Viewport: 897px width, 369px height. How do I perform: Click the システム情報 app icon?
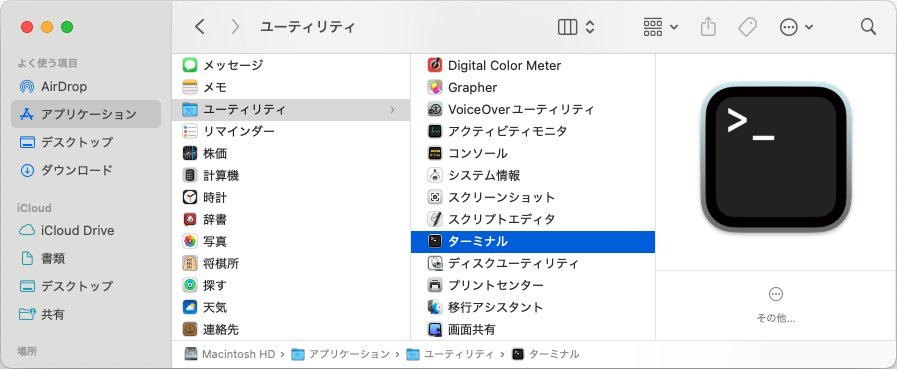point(435,176)
